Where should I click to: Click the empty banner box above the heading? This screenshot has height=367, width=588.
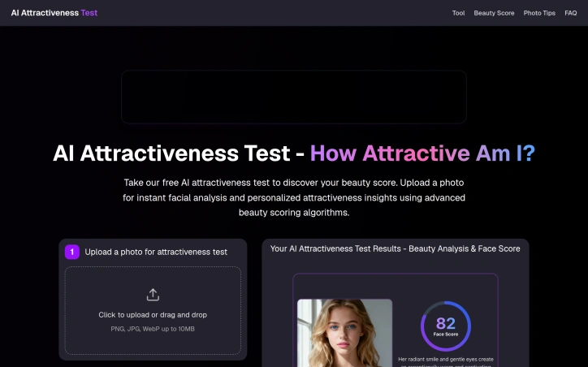click(294, 97)
